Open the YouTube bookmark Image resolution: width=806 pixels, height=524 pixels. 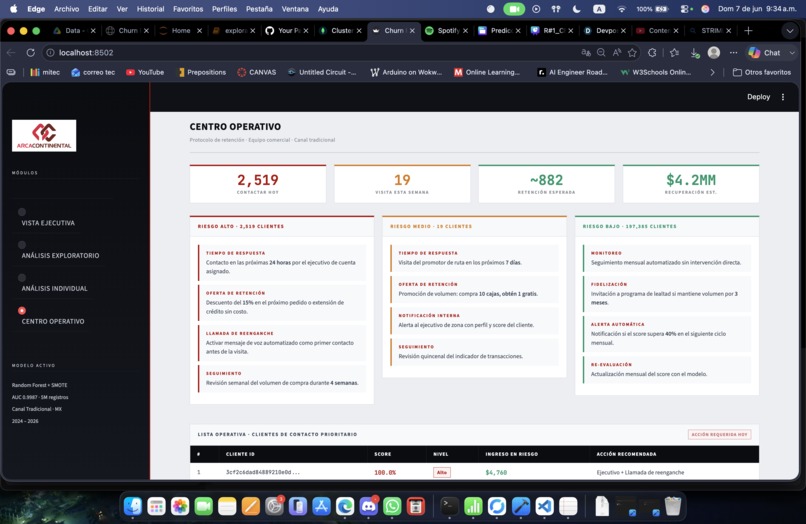point(145,73)
